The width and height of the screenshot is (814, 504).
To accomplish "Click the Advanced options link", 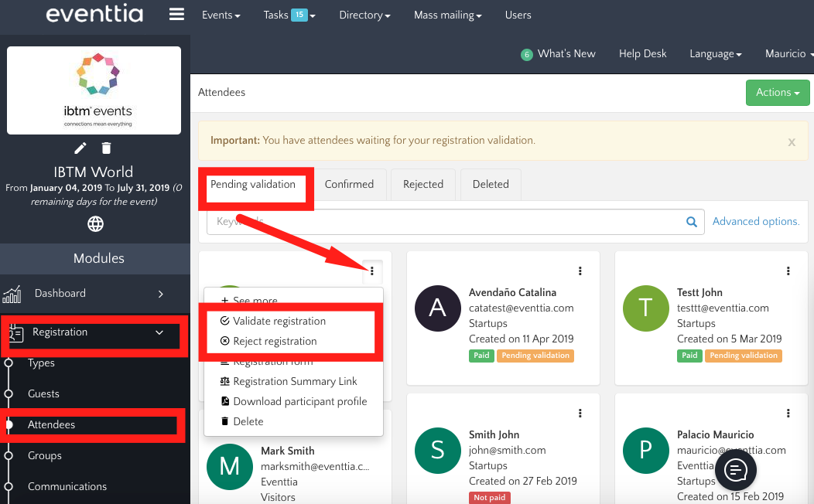I will (756, 222).
